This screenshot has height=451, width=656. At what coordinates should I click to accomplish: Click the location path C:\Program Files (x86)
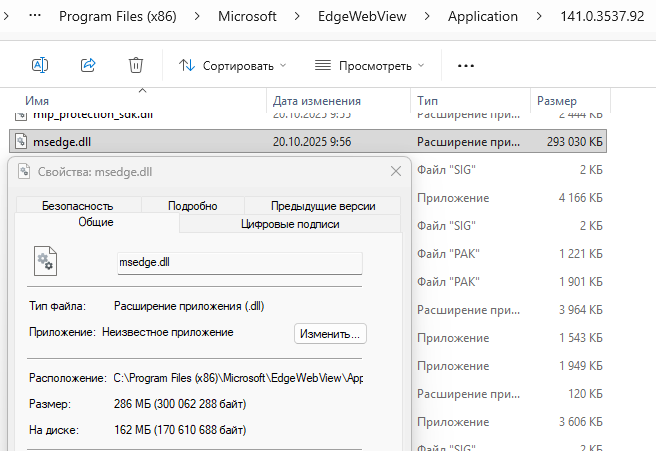238,378
